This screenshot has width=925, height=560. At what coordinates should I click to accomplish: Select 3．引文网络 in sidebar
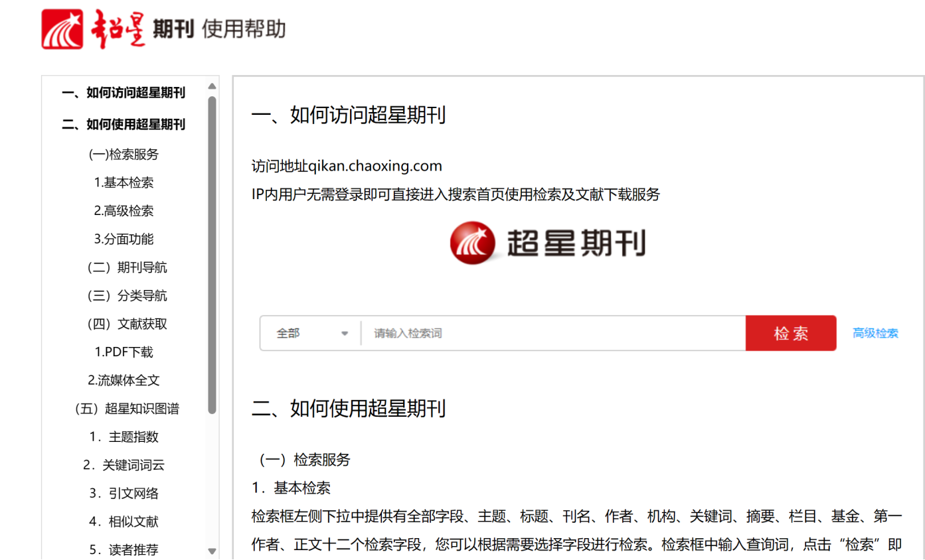[x=124, y=494]
